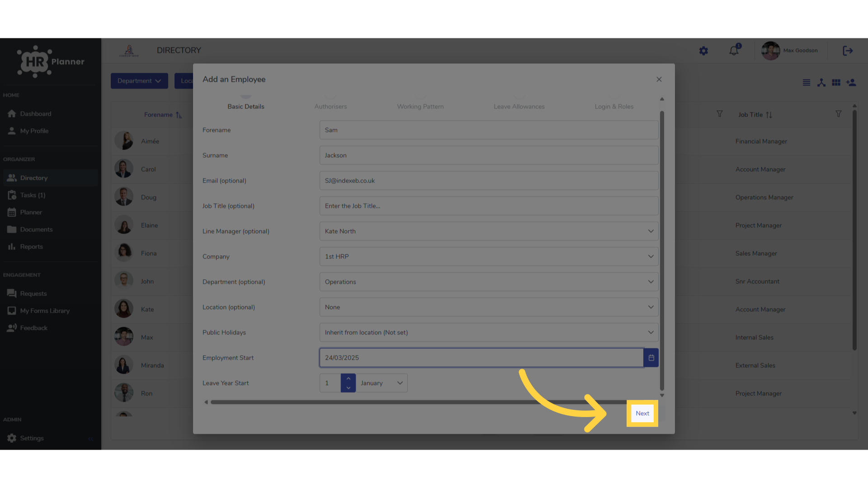Open the Leave Year month dropdown
868x488 pixels.
[382, 383]
